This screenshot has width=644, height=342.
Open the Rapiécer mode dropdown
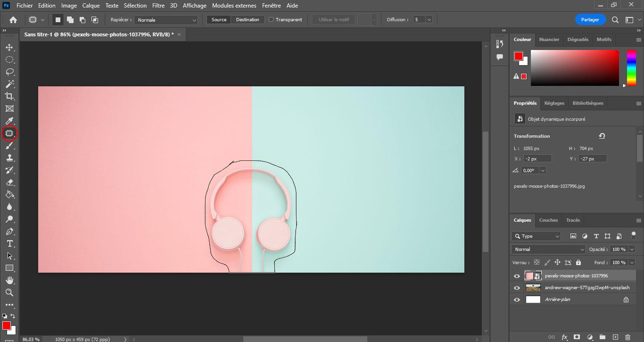[x=166, y=20]
